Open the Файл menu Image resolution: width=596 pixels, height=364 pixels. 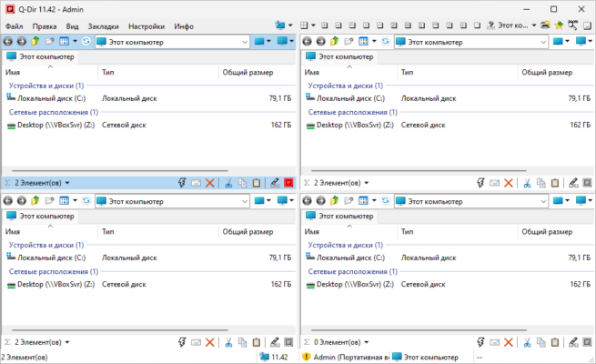coord(14,26)
